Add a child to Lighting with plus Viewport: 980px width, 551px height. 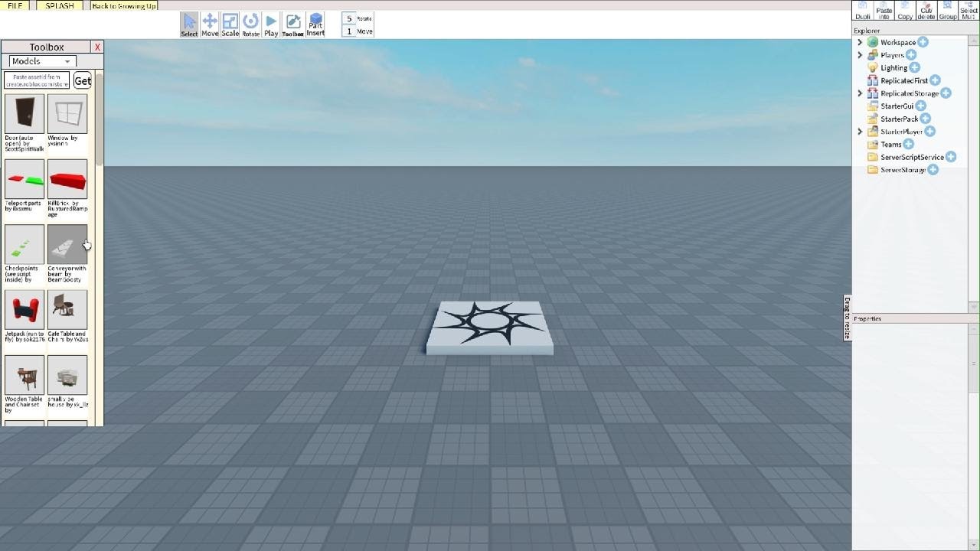click(x=914, y=67)
